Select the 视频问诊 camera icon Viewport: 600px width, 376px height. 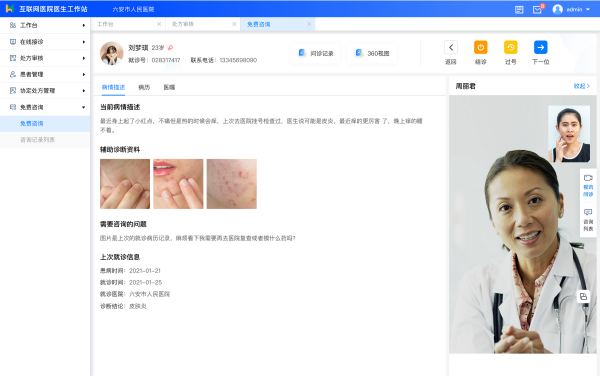point(588,178)
